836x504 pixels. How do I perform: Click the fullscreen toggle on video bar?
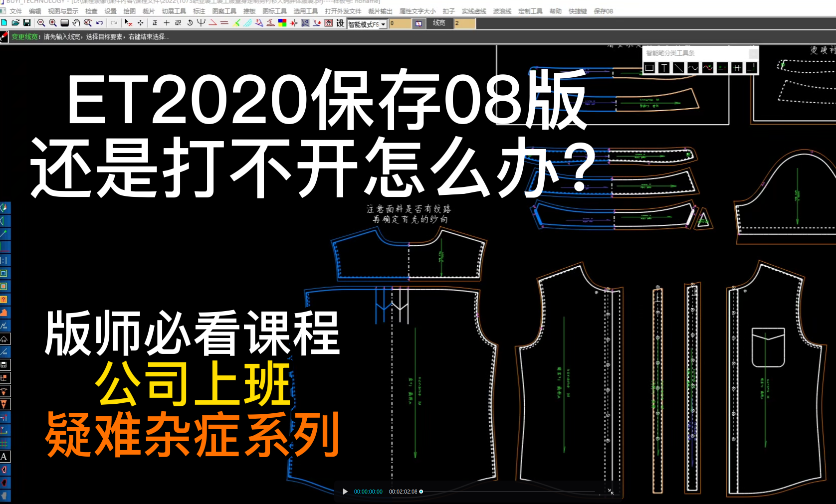611,492
